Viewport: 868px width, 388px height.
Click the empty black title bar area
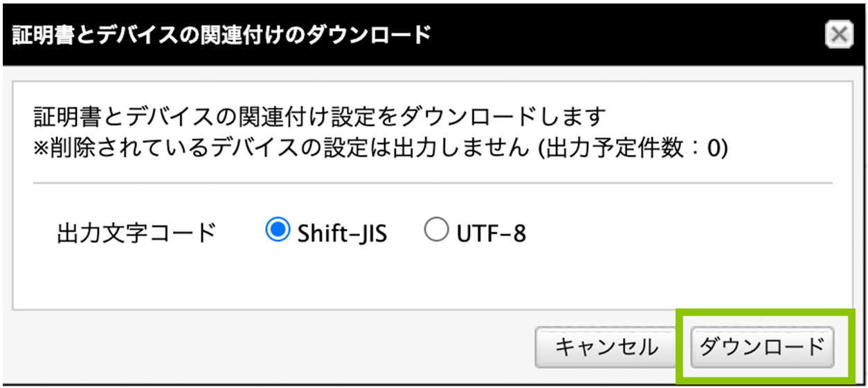(623, 35)
